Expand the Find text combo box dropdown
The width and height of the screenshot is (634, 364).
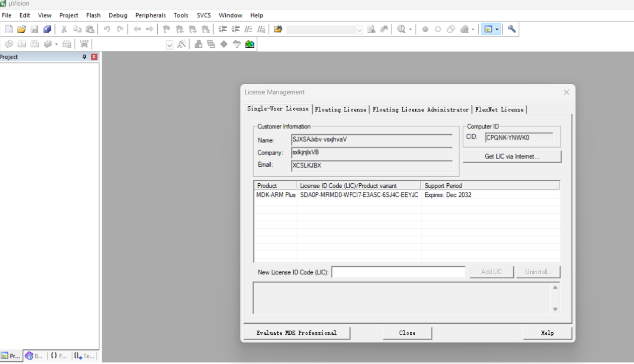tap(359, 30)
